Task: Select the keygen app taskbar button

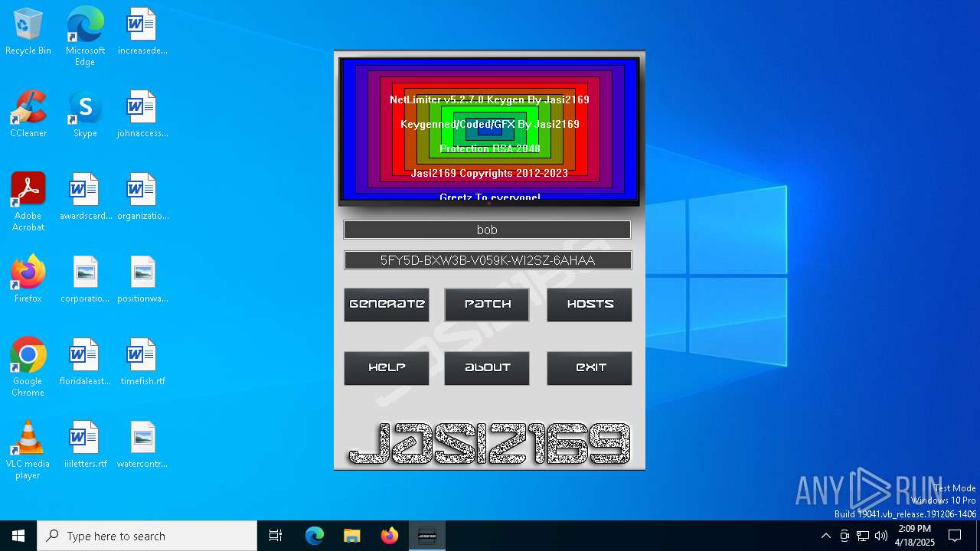Action: 427,536
